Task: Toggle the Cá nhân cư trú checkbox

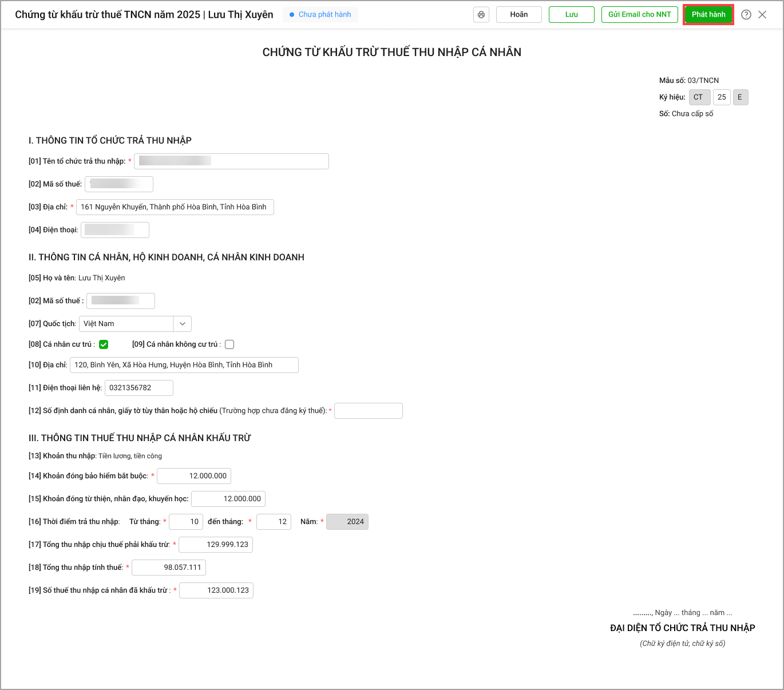Action: point(104,344)
